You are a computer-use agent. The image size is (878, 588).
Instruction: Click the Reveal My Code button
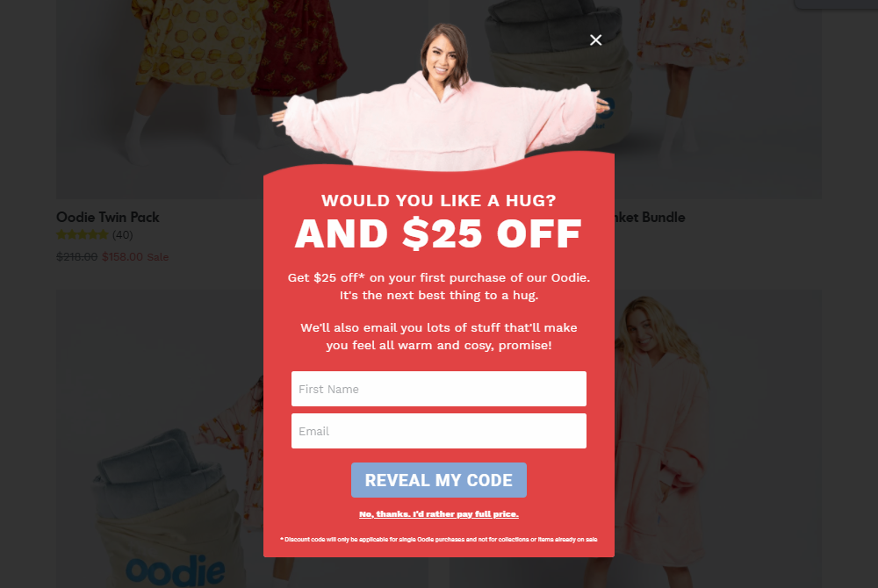click(x=438, y=480)
